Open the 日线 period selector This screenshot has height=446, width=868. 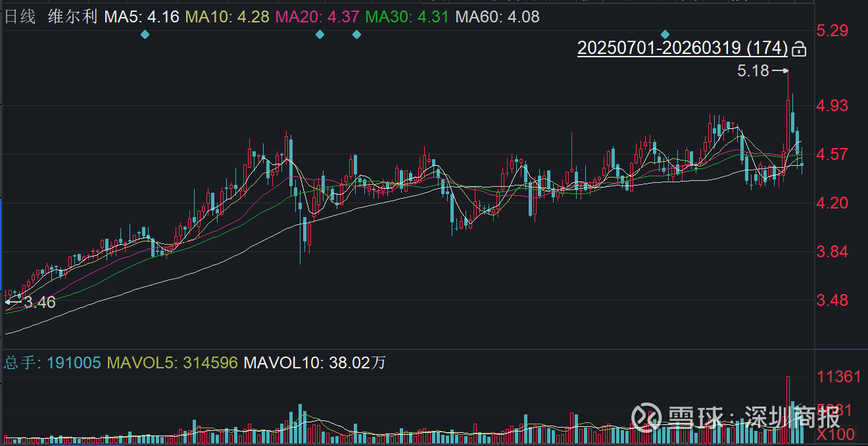coord(20,16)
